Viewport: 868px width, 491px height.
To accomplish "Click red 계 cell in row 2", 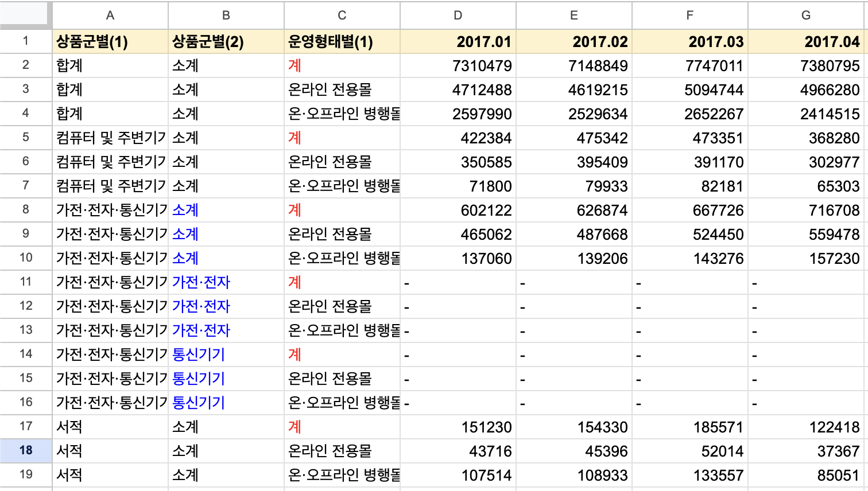I will [342, 65].
